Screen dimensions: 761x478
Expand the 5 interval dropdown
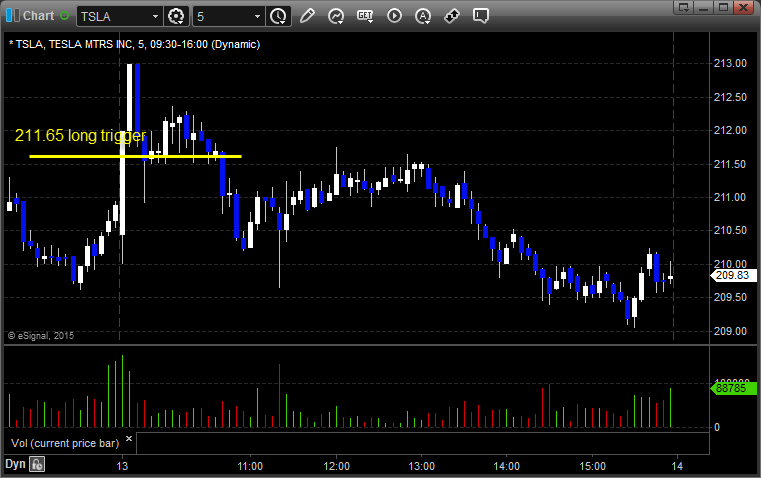tap(257, 16)
